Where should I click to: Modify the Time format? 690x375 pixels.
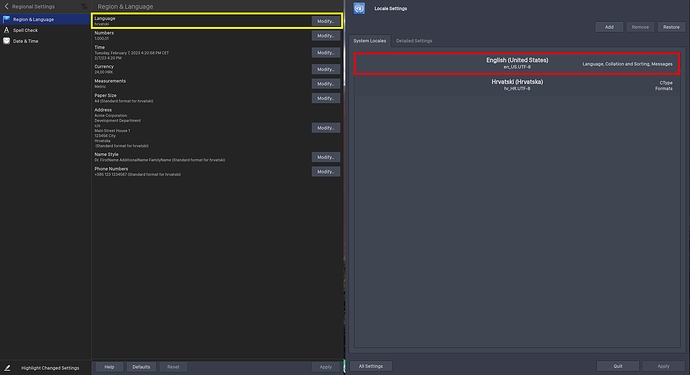click(326, 52)
